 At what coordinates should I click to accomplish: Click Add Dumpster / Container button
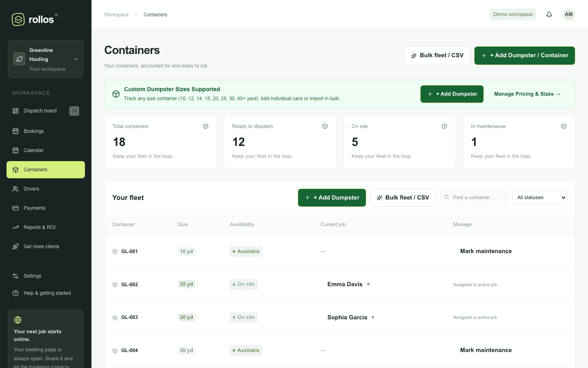525,56
